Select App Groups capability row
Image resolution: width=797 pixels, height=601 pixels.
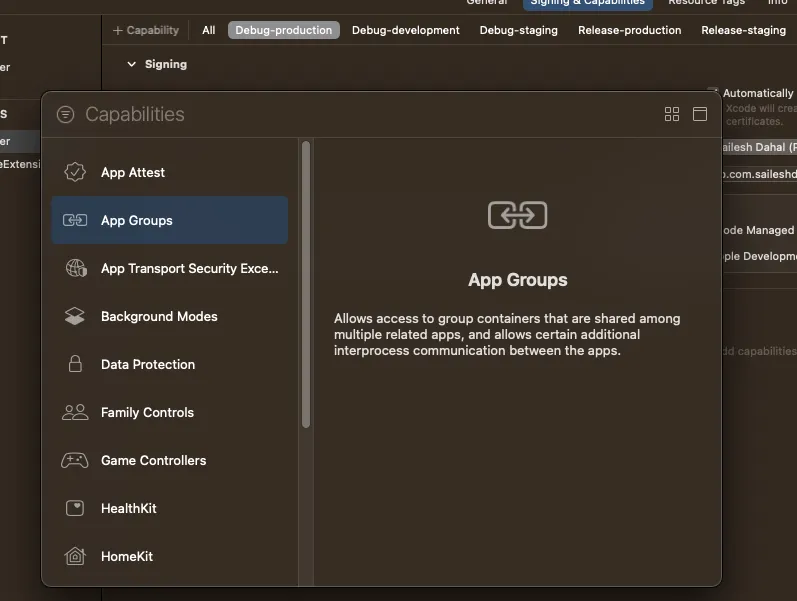170,220
